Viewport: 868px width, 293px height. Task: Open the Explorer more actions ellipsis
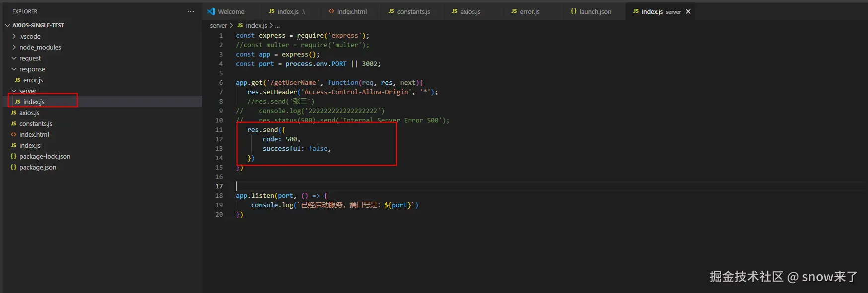click(191, 11)
